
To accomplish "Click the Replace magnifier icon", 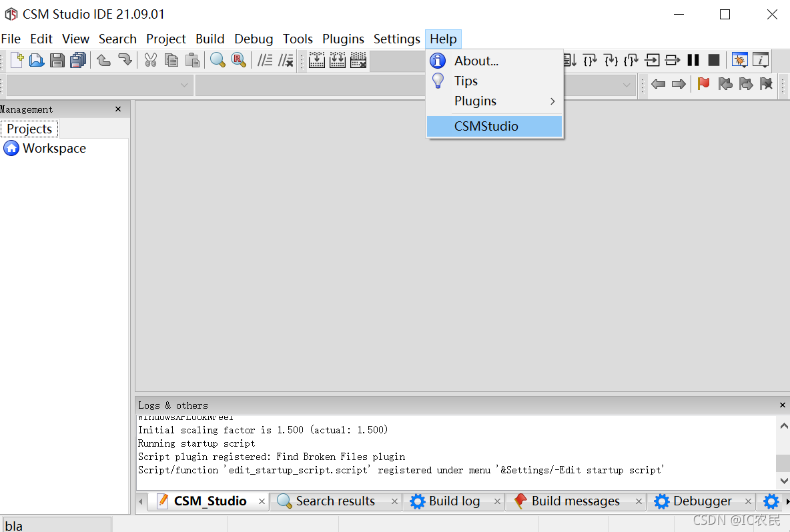I will pyautogui.click(x=238, y=60).
